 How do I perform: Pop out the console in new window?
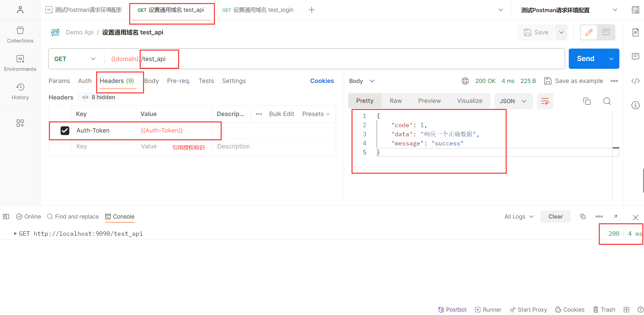point(615,217)
